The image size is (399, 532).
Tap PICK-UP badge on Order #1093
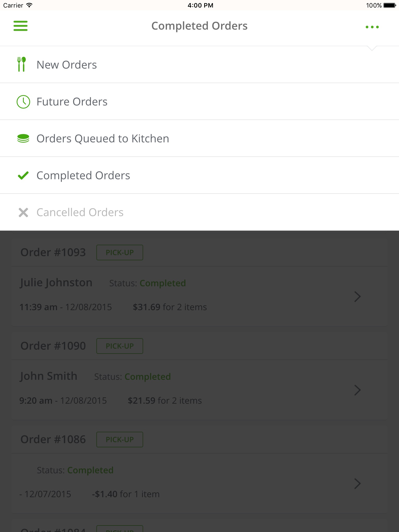pos(120,252)
